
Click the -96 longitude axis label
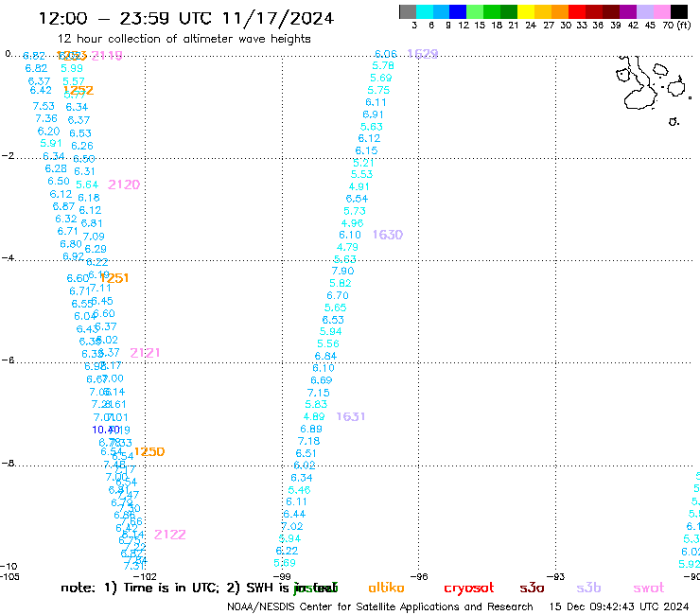pyautogui.click(x=419, y=577)
